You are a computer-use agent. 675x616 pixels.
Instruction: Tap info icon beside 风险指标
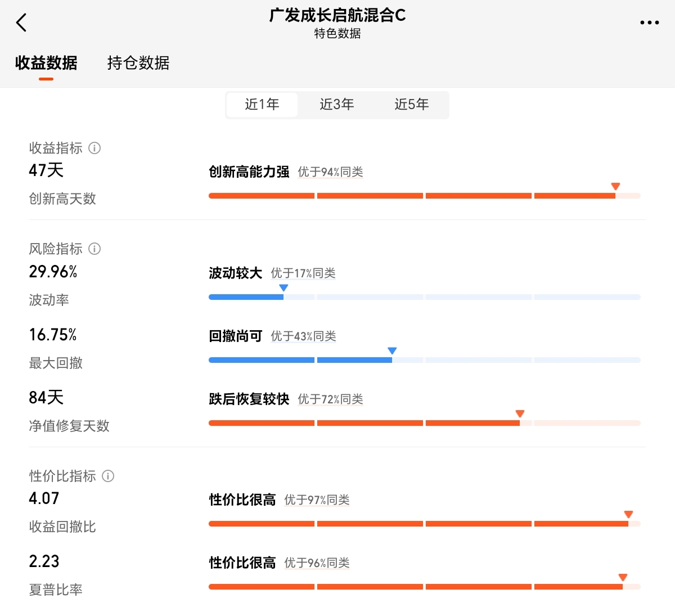click(x=94, y=249)
